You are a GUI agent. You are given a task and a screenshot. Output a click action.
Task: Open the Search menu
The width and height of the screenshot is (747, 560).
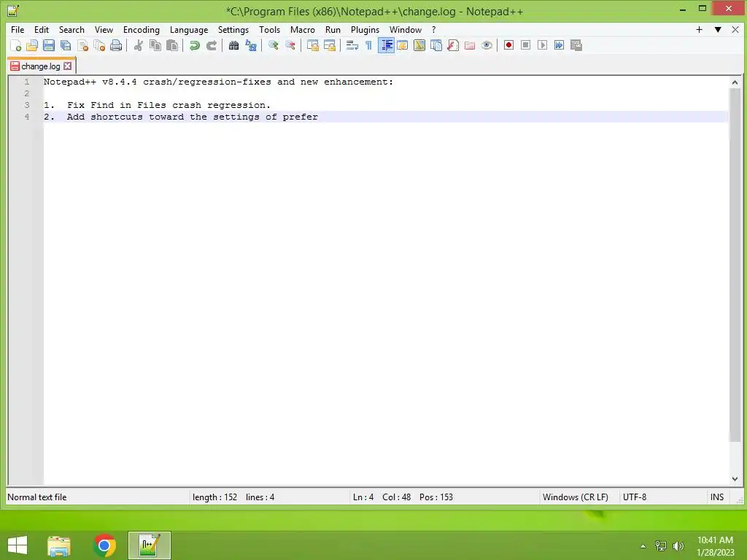click(71, 29)
